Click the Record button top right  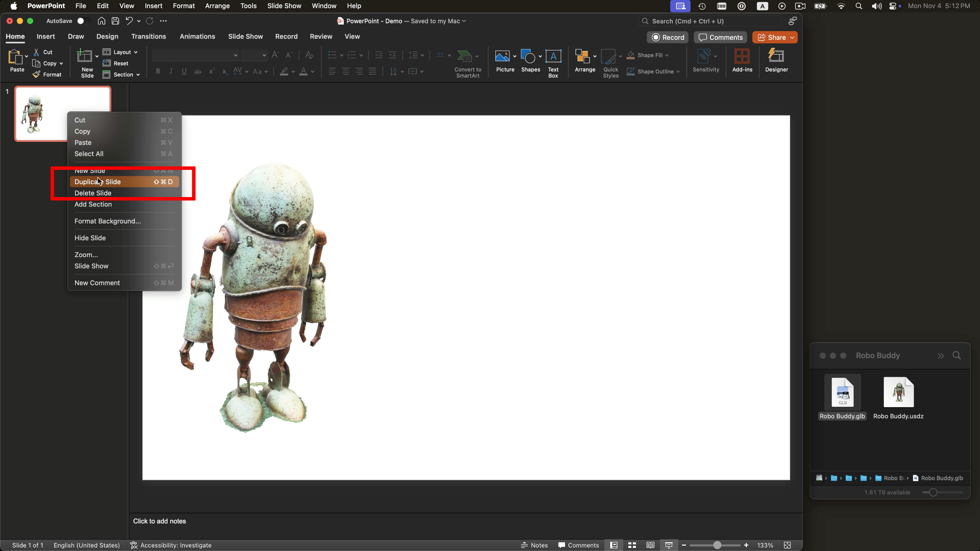[668, 37]
